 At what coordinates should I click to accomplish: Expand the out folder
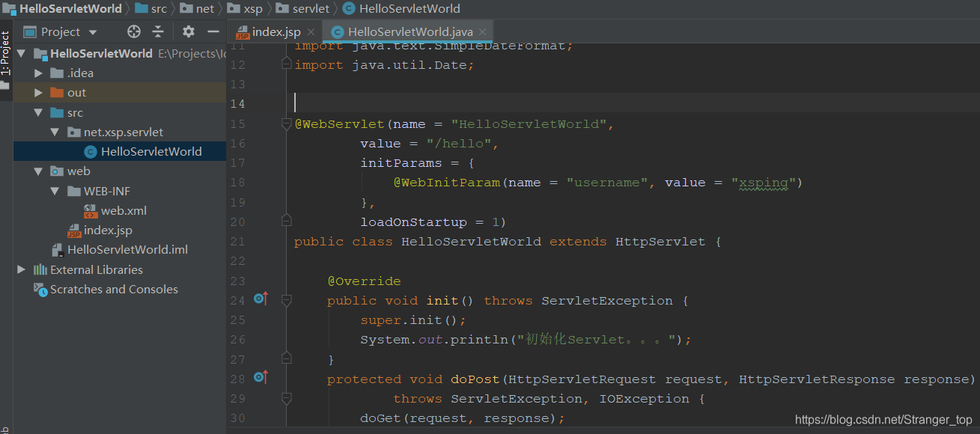(x=39, y=93)
